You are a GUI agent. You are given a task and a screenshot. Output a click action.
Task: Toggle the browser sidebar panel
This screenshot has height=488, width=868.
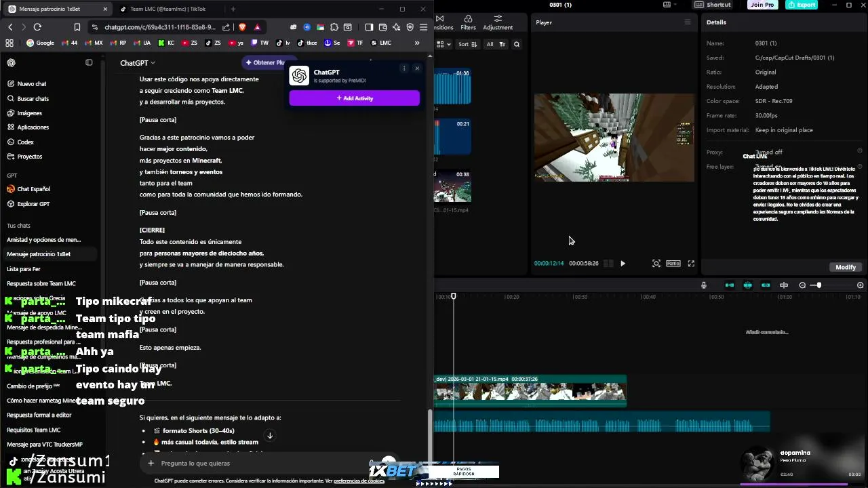pyautogui.click(x=369, y=27)
